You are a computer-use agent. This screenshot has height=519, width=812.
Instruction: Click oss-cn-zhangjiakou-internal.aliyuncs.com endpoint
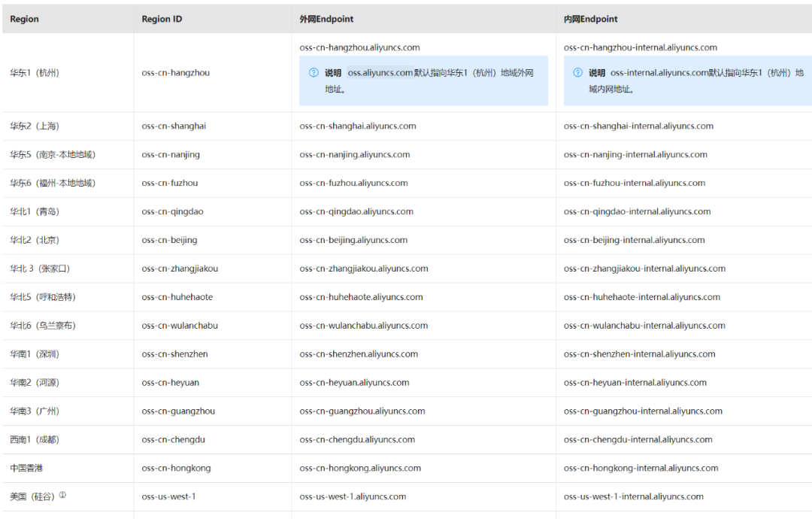tap(645, 269)
